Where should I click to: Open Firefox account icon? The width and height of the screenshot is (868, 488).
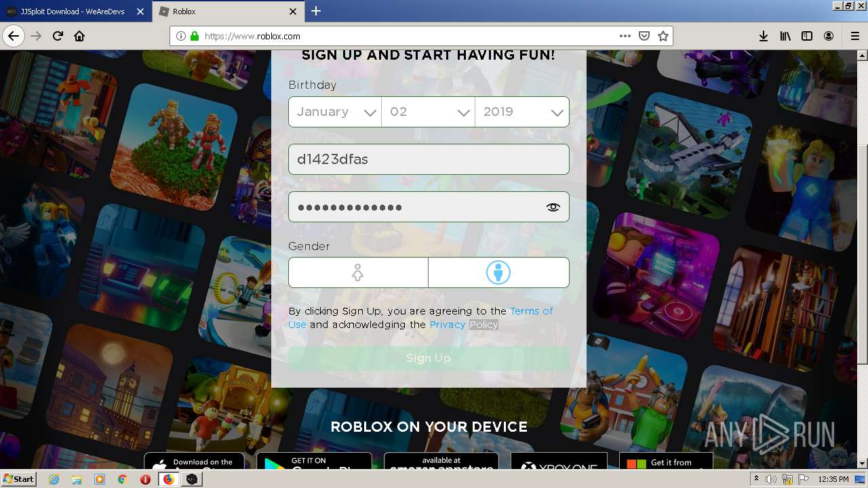coord(829,36)
